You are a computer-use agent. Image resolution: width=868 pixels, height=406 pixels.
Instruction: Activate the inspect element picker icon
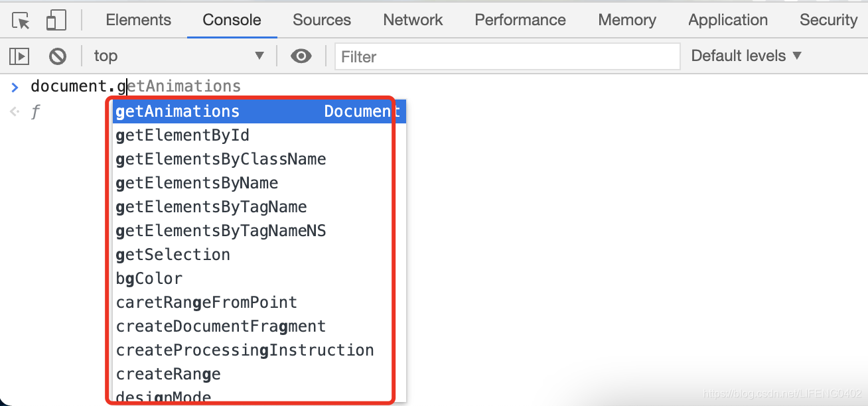21,21
